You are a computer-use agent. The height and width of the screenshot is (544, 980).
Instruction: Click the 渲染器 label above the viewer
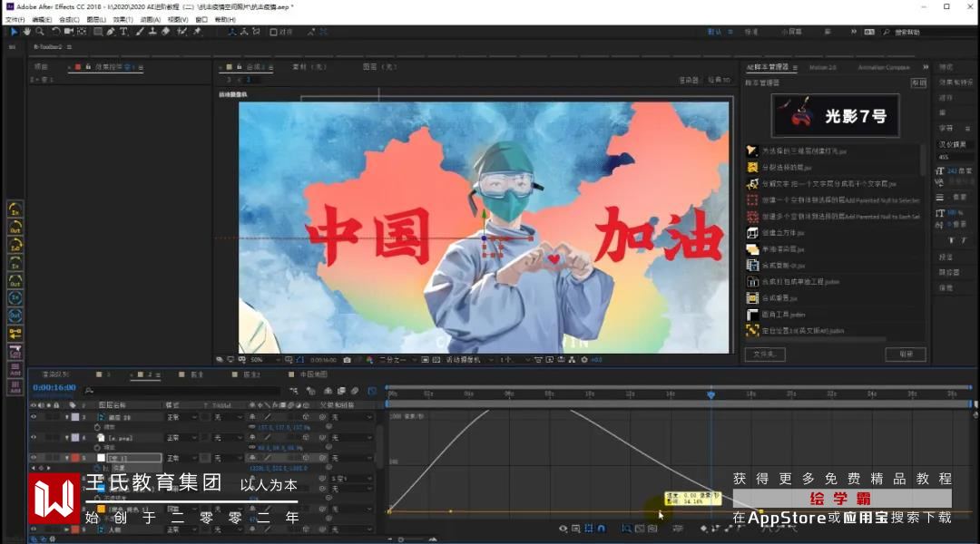pyautogui.click(x=689, y=80)
